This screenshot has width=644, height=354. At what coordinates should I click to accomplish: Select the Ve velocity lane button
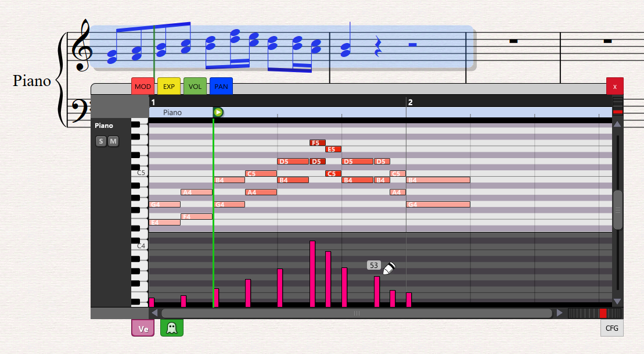pos(143,328)
